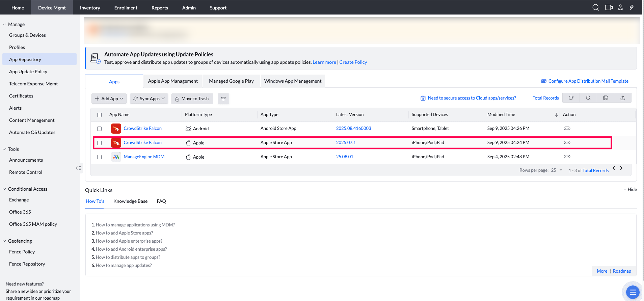
Task: Open the table search magnifier icon
Action: point(588,98)
